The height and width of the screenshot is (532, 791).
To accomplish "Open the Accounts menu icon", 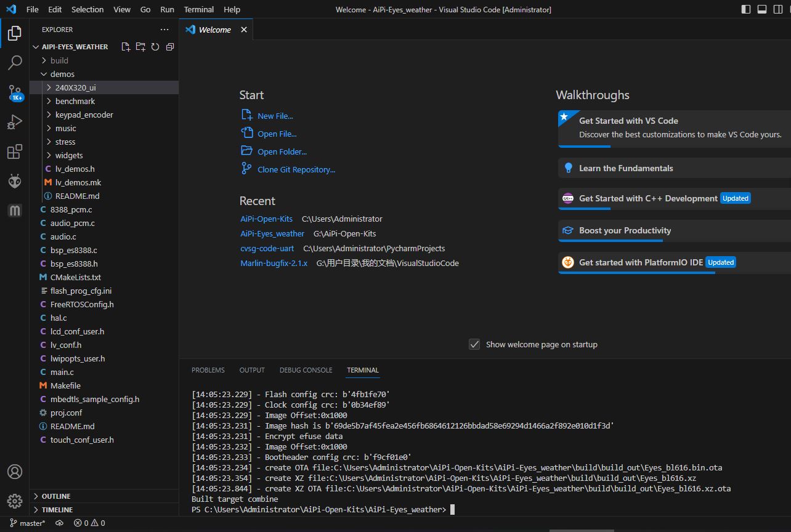I will pyautogui.click(x=15, y=472).
